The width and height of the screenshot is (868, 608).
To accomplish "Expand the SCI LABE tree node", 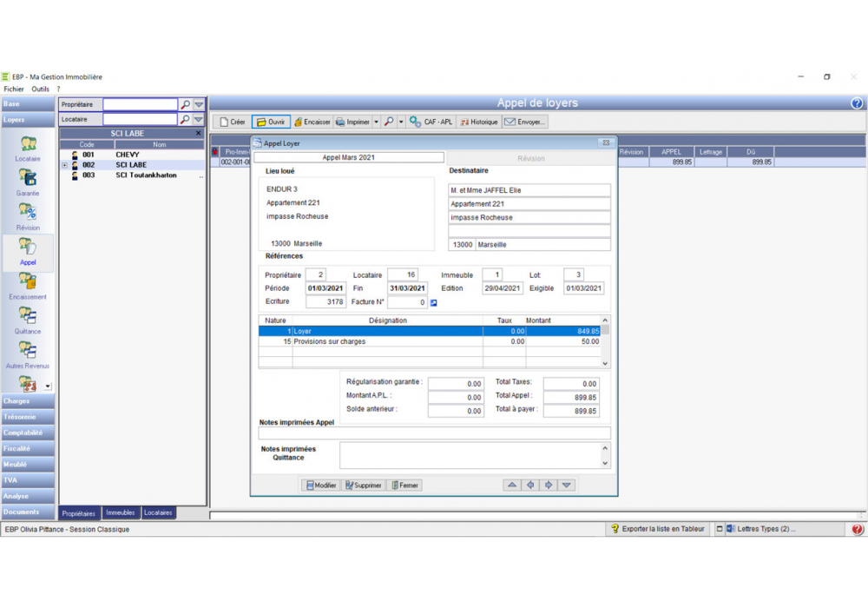I will click(64, 165).
